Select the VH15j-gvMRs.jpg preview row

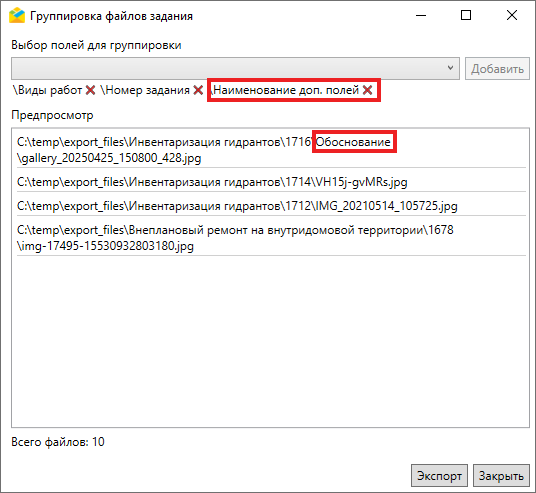tap(271, 182)
